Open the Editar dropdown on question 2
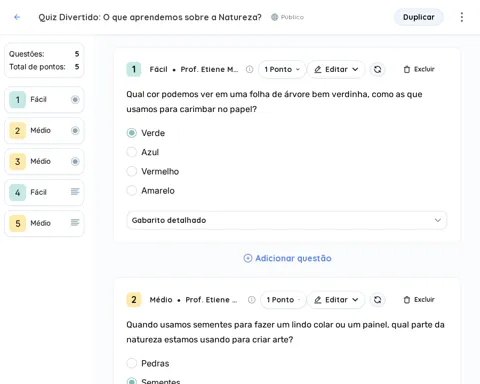 pyautogui.click(x=336, y=300)
